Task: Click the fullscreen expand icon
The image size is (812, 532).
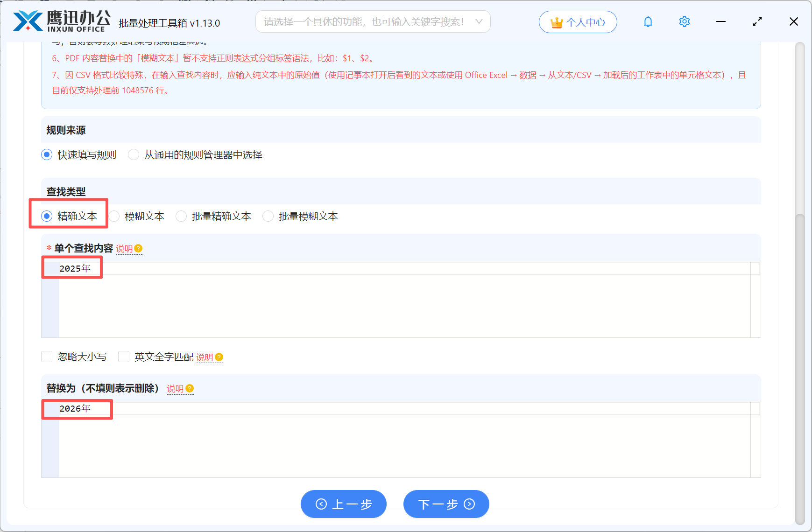Action: click(x=757, y=21)
